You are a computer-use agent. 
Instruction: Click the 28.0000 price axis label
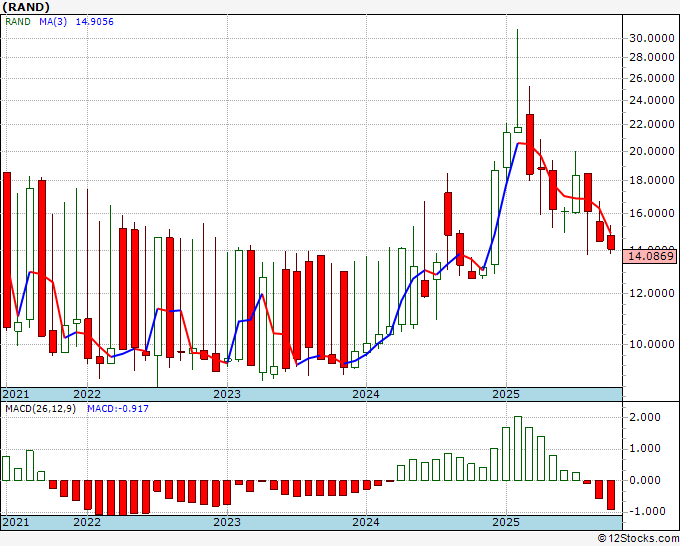coord(651,57)
